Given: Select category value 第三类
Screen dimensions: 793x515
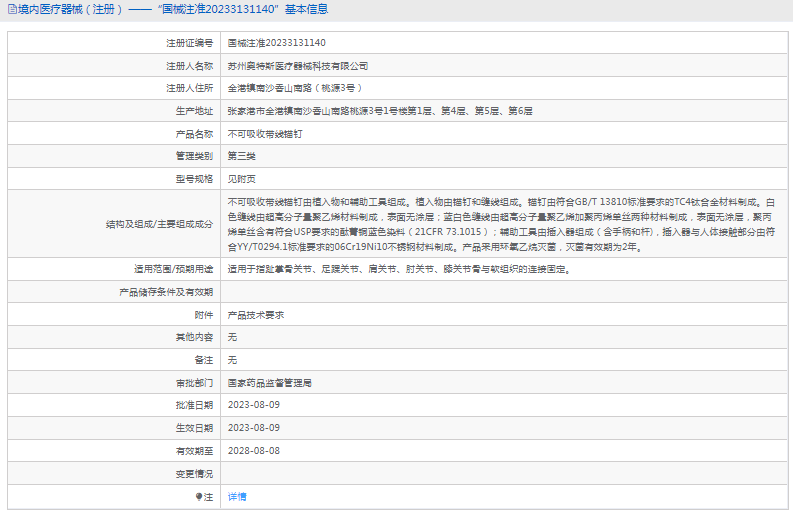Looking at the screenshot, I should 242,156.
